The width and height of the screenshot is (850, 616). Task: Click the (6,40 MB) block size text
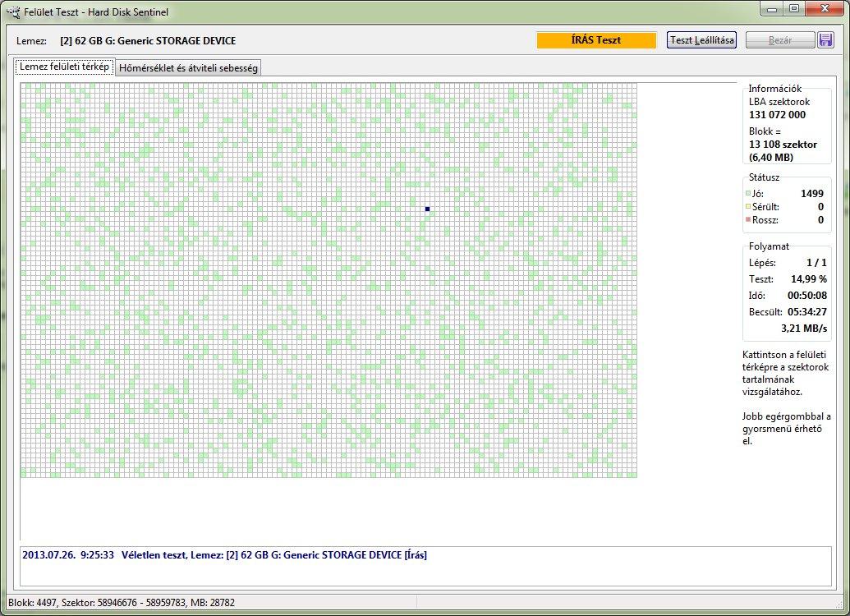[x=771, y=157]
